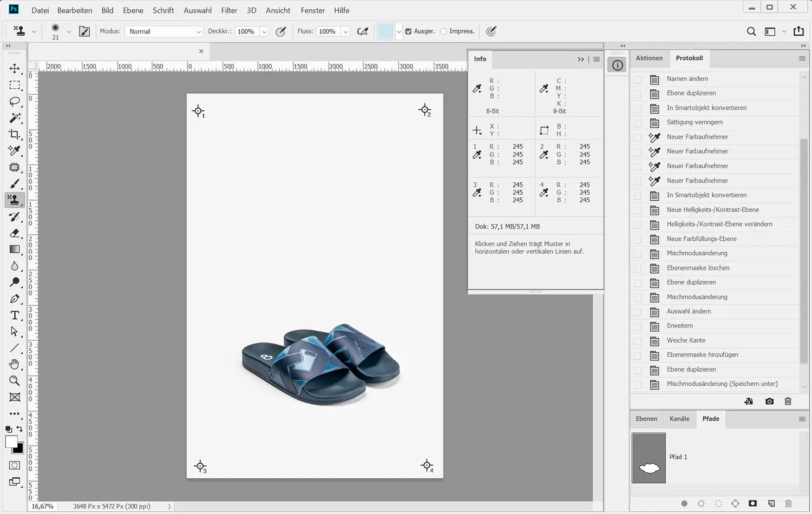Open the Modus blend mode dropdown

(x=163, y=31)
